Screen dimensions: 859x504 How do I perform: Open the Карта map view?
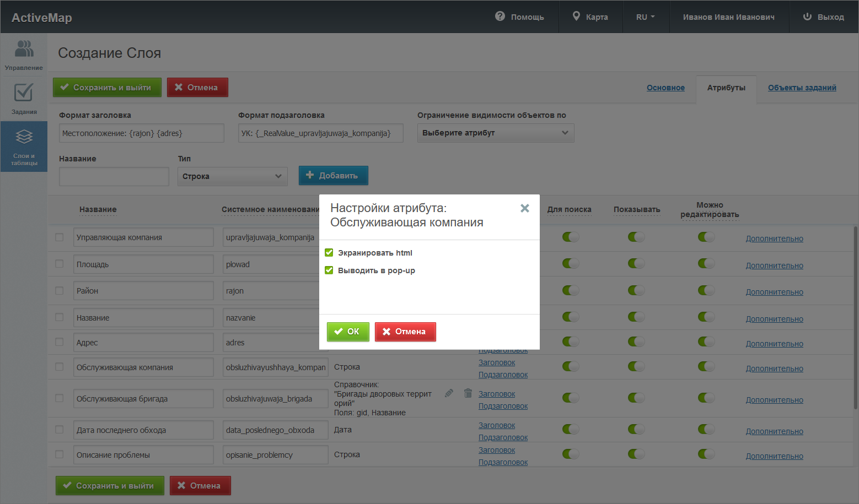click(x=590, y=17)
